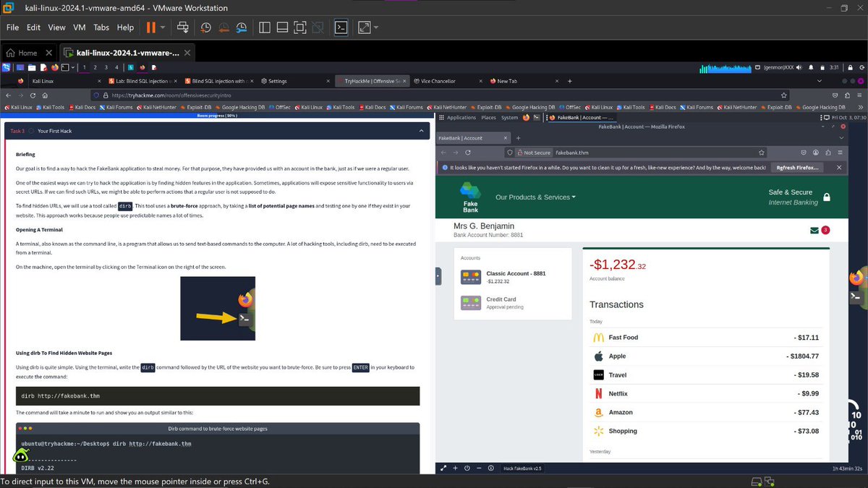The image size is (868, 488).
Task: Select Classic Account - 8881
Action: tap(512, 277)
